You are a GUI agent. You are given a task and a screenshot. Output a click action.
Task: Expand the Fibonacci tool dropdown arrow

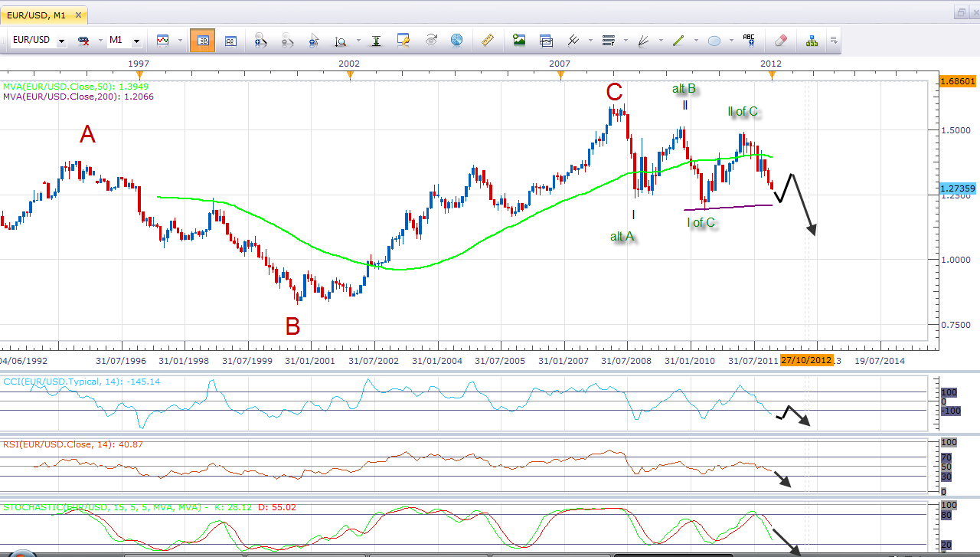coord(626,41)
